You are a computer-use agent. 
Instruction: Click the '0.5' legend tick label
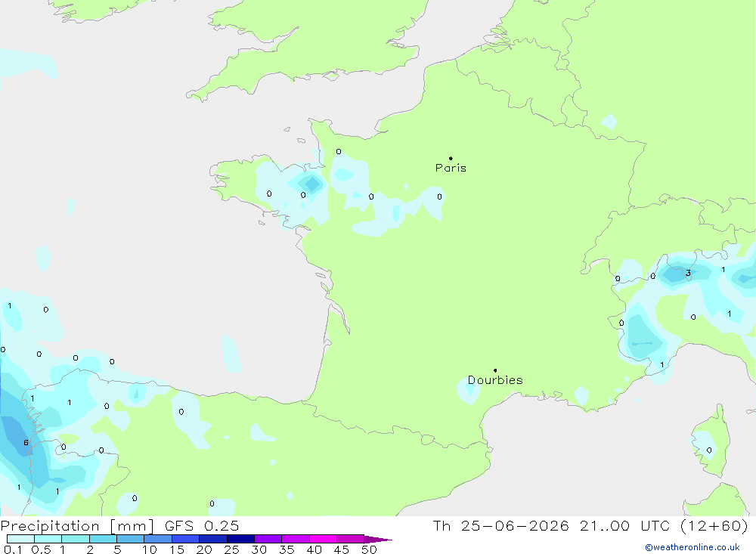click(x=41, y=549)
